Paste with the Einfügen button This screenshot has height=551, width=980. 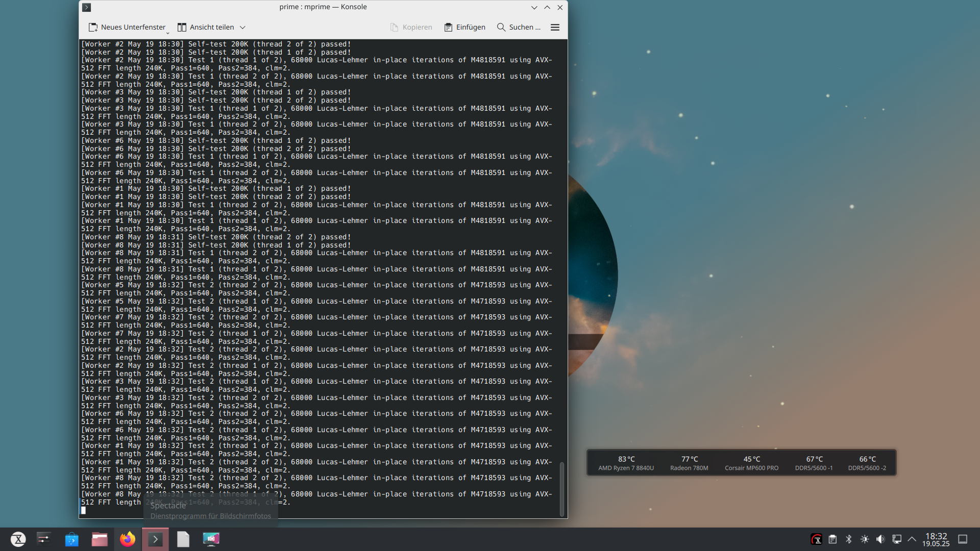pyautogui.click(x=465, y=28)
